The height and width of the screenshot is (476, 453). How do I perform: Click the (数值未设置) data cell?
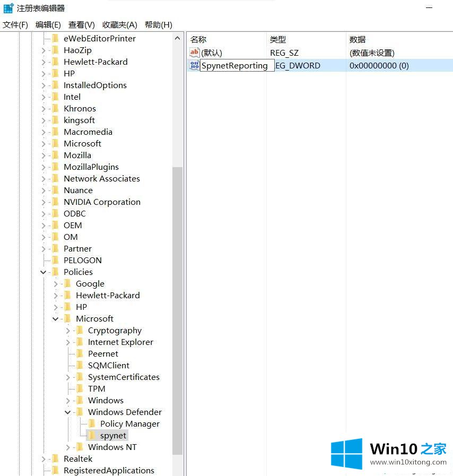point(372,53)
